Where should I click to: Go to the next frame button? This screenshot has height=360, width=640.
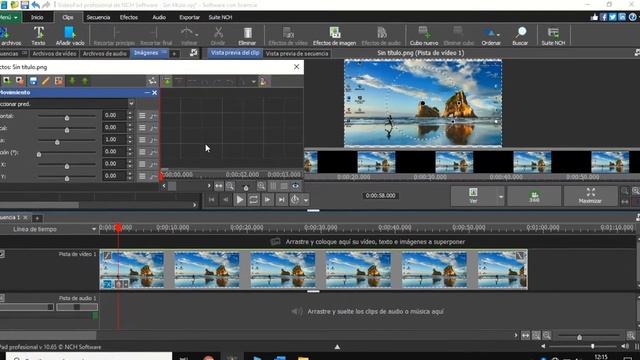pyautogui.click(x=267, y=200)
